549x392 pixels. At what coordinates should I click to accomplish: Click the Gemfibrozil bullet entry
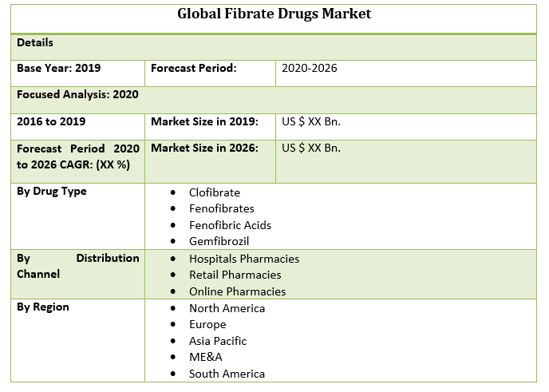point(219,241)
